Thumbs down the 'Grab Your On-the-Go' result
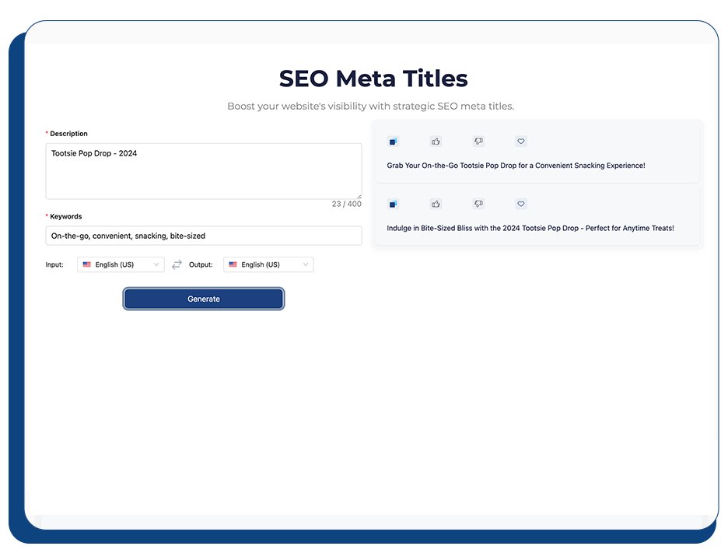Image resolution: width=728 pixels, height=560 pixels. pos(478,142)
